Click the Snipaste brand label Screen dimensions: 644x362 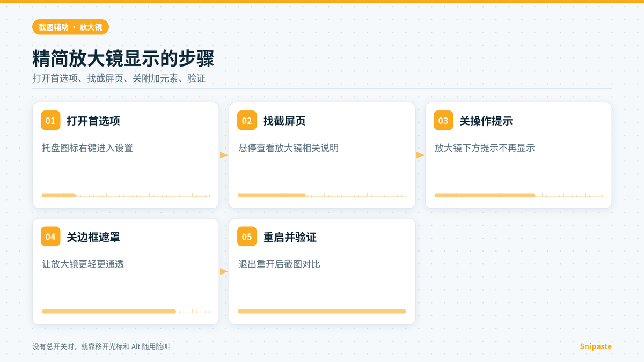[596, 346]
